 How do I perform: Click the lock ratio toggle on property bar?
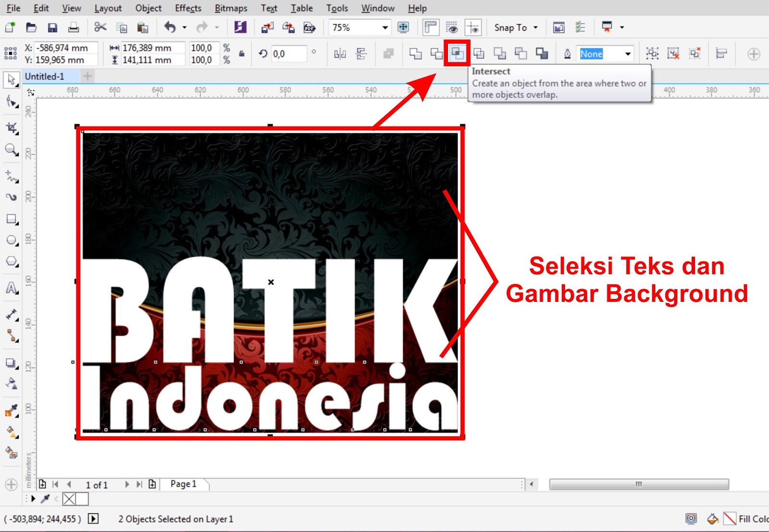(x=241, y=53)
